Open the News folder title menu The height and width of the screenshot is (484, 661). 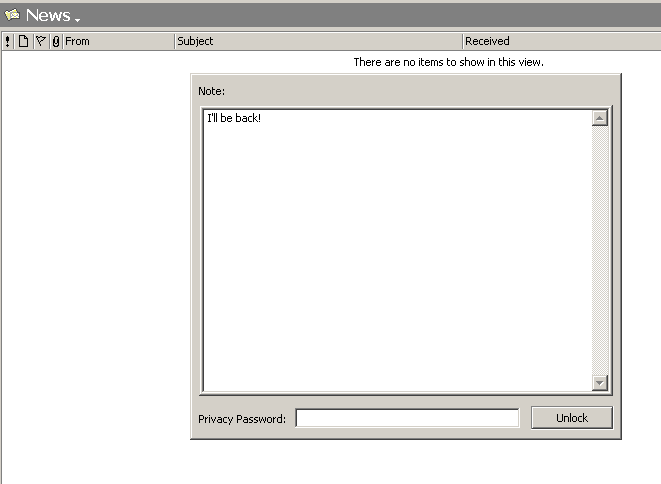coord(47,16)
